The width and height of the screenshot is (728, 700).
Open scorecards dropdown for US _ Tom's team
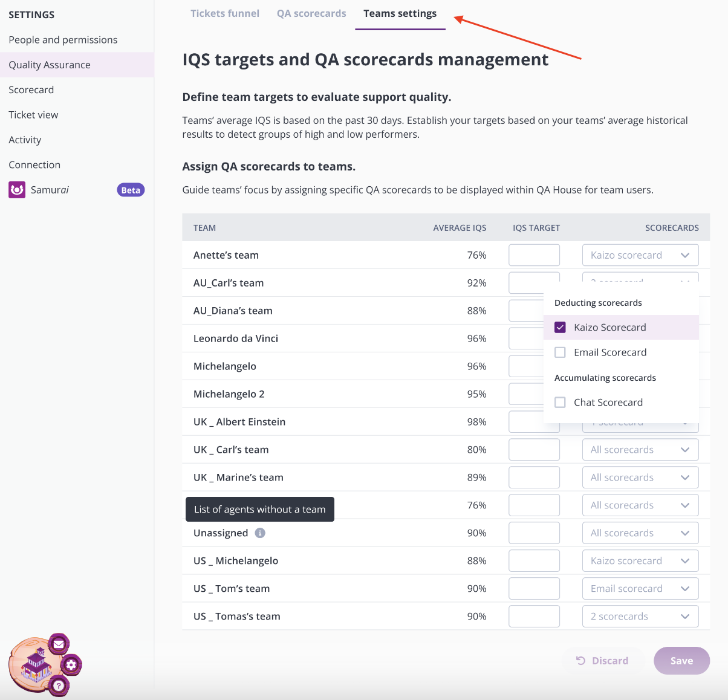[x=640, y=589]
